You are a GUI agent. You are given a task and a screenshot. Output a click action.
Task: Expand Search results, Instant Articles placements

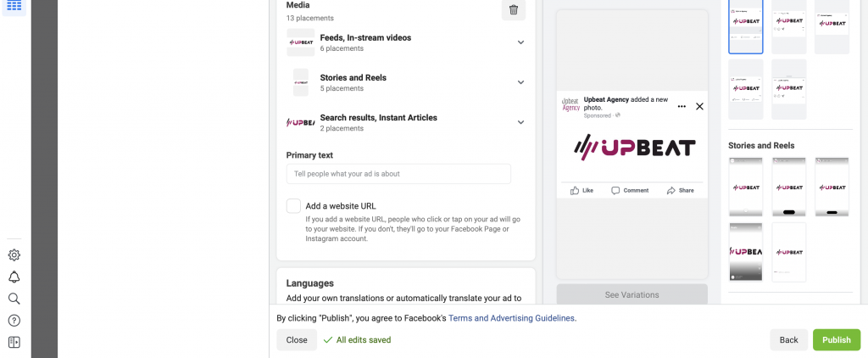[x=520, y=122]
